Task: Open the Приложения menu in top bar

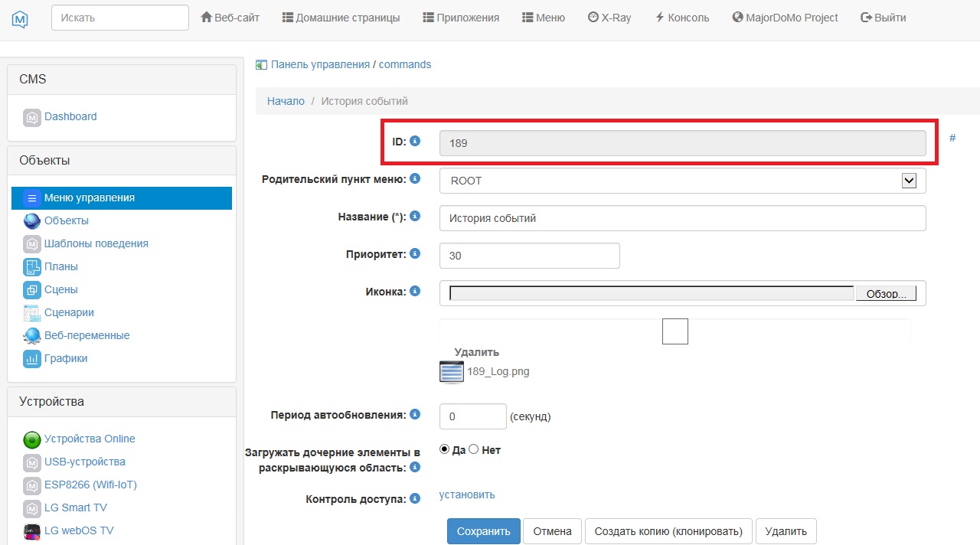Action: 461,18
